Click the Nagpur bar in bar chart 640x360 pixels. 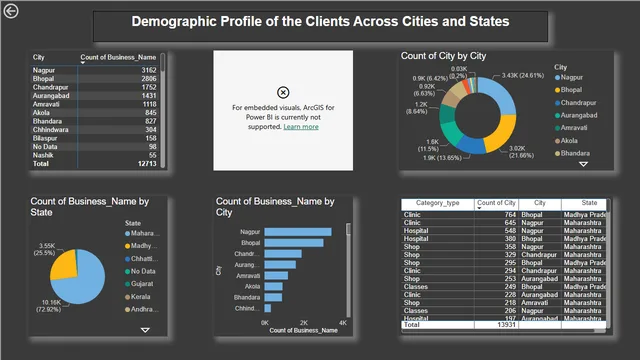point(298,232)
